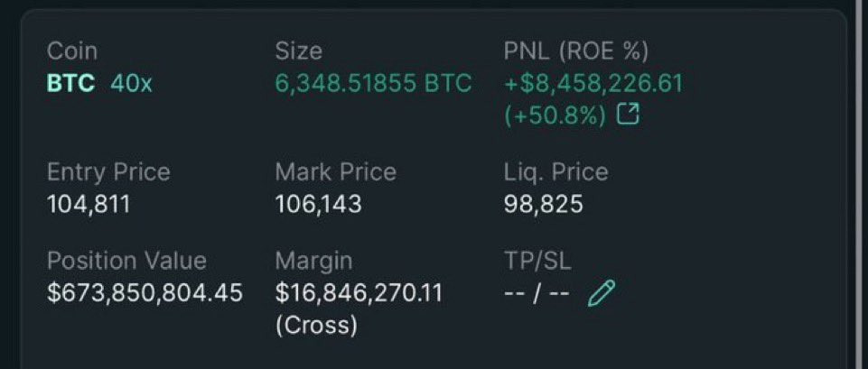868x369 pixels.
Task: Open the $16,846,270.11 margin amount
Action: [359, 293]
